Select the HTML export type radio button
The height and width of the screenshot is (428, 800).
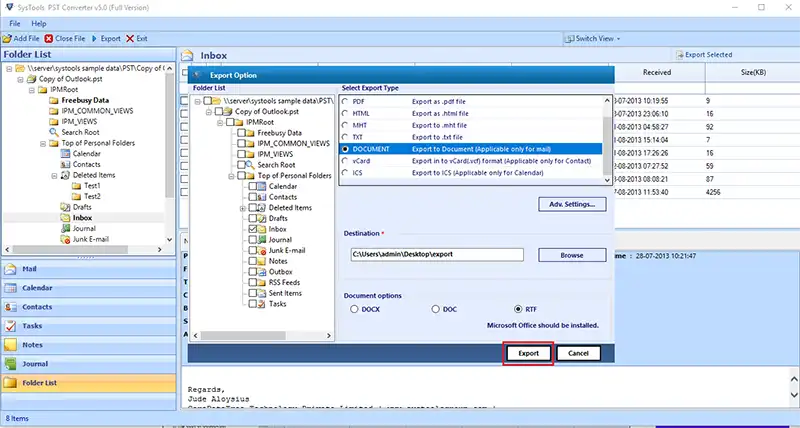point(346,113)
